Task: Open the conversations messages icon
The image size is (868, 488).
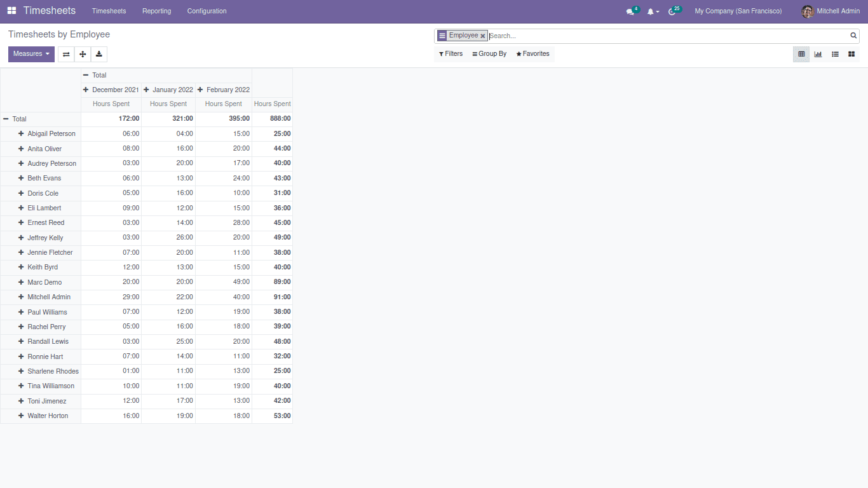Action: [630, 11]
